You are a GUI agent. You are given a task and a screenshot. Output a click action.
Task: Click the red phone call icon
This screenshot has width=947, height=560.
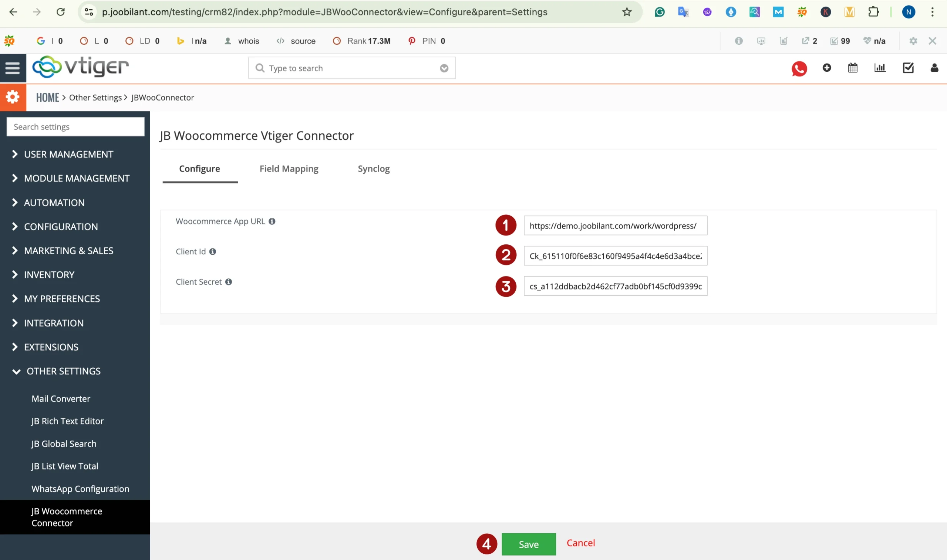pos(799,69)
